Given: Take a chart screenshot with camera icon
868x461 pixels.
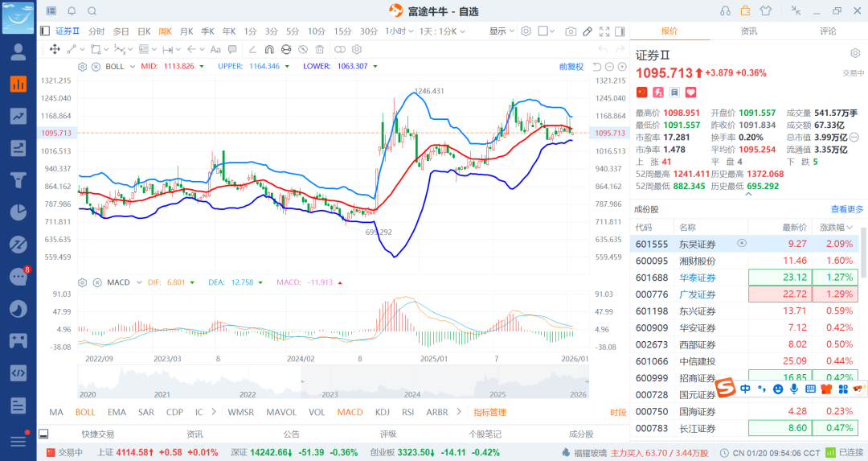Looking at the screenshot, I should coord(571,31).
